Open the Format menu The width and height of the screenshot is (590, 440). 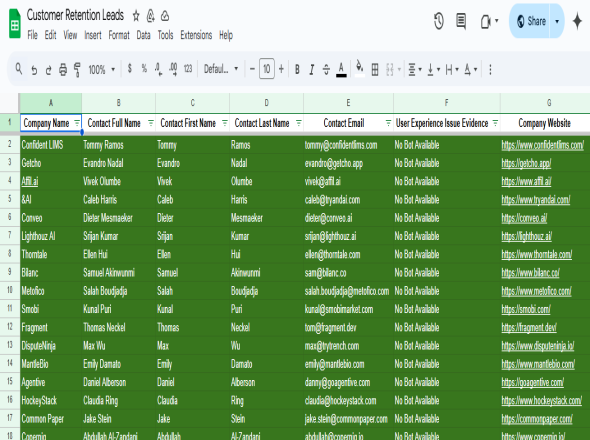pos(119,35)
